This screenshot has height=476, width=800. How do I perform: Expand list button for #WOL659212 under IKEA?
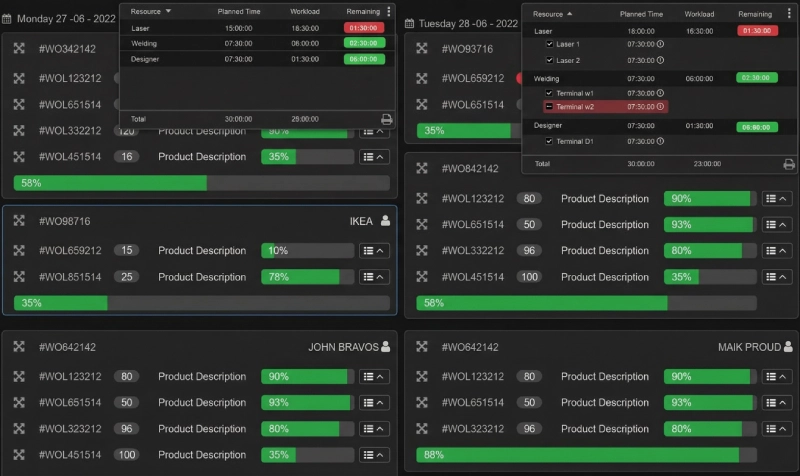click(x=374, y=251)
